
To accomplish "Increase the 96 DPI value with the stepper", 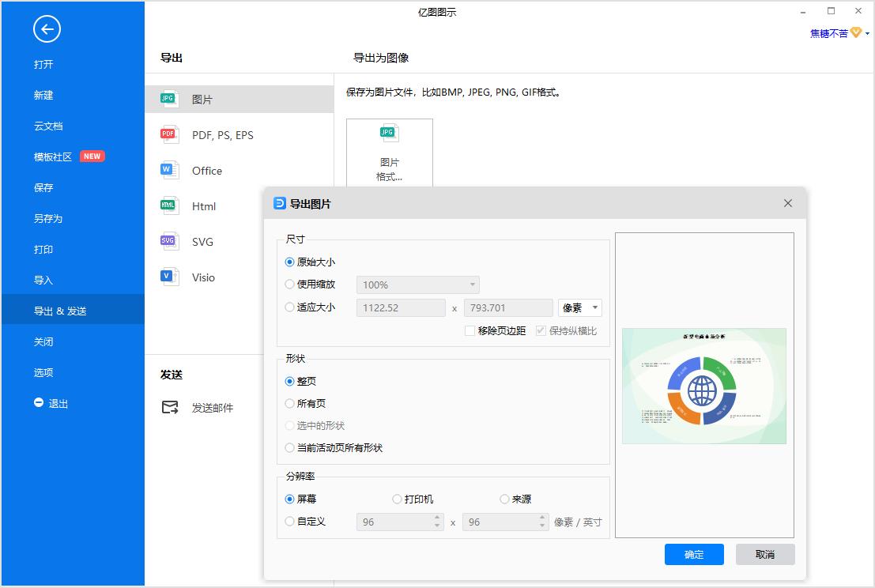I will (436, 518).
